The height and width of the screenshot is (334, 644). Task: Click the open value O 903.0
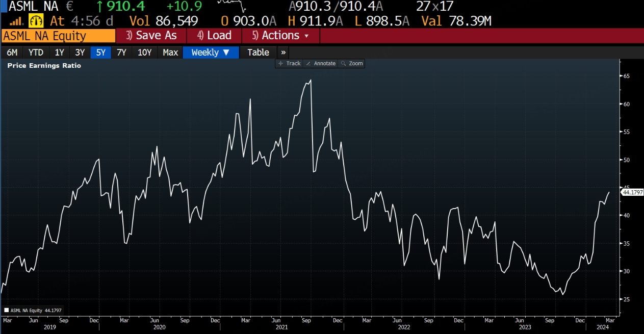(249, 21)
